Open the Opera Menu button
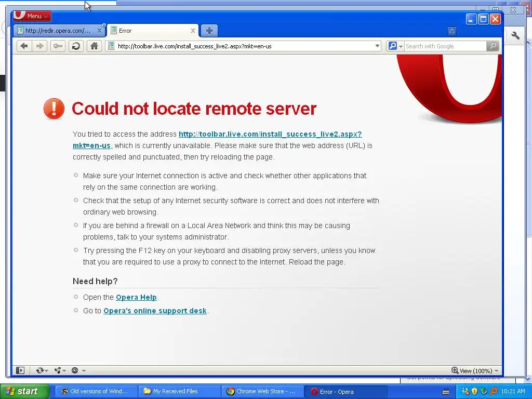 tap(32, 16)
